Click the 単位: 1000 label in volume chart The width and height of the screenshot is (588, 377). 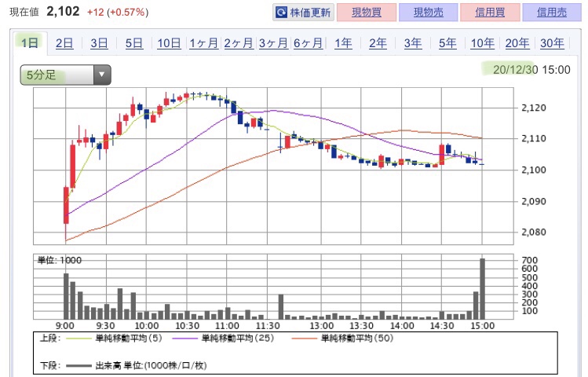59,260
